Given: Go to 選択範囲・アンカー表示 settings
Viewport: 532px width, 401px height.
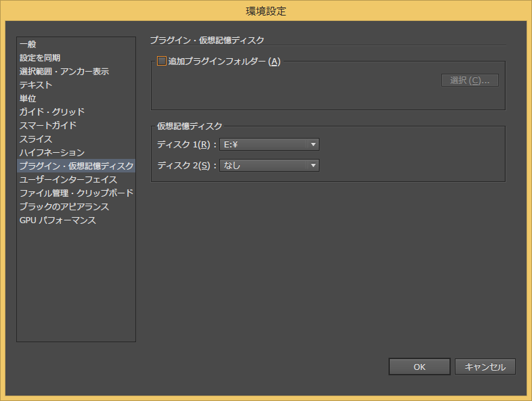Looking at the screenshot, I should click(76, 71).
